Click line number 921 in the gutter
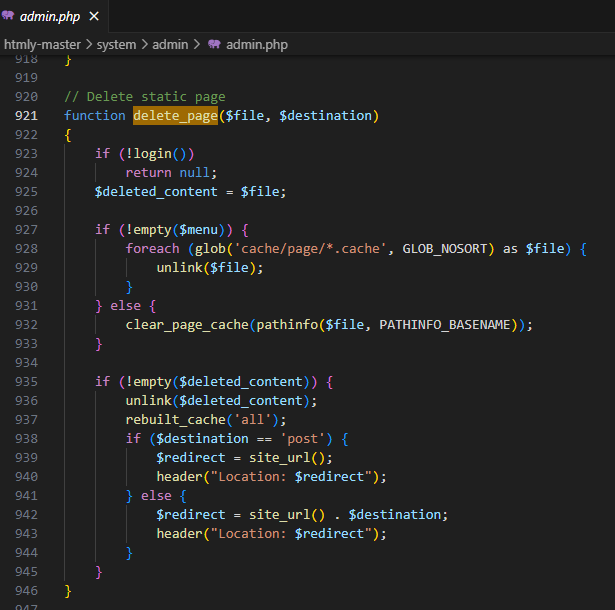Viewport: 615px width, 610px height. (26, 116)
